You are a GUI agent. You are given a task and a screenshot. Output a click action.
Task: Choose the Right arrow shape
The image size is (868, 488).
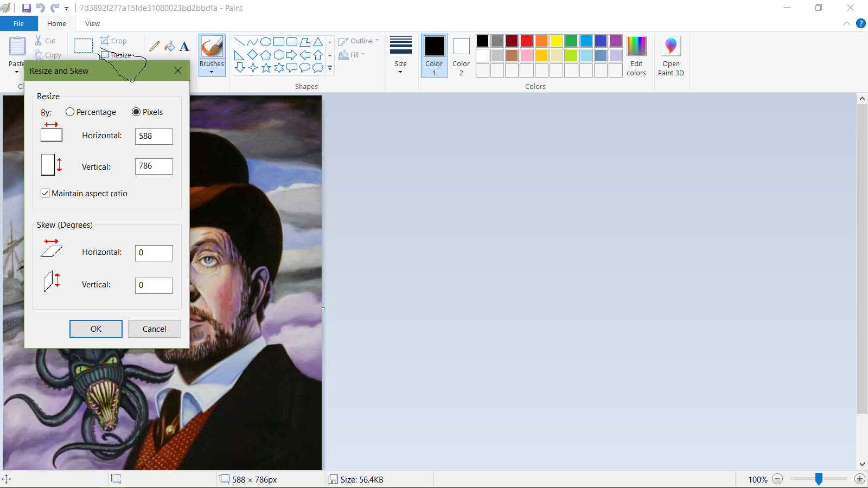coord(292,55)
